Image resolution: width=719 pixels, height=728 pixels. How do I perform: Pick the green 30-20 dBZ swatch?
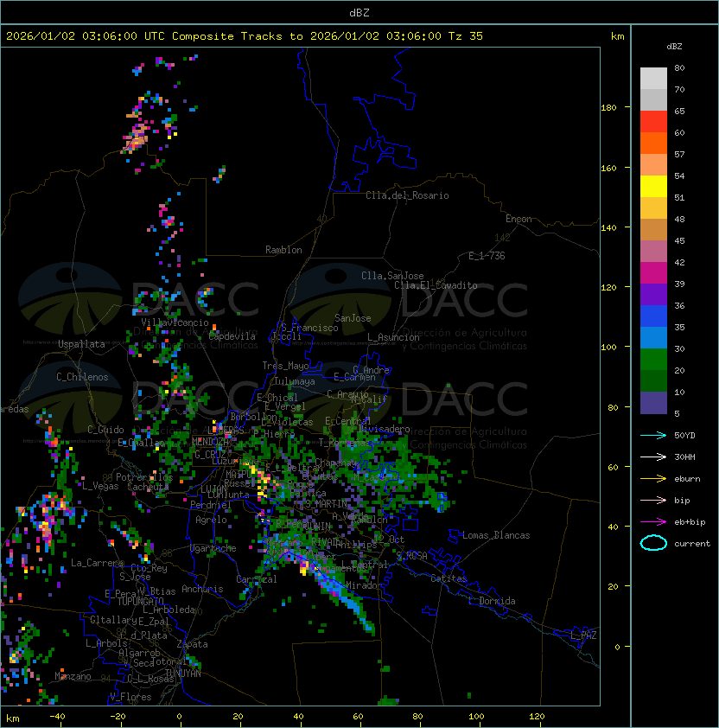pyautogui.click(x=653, y=360)
